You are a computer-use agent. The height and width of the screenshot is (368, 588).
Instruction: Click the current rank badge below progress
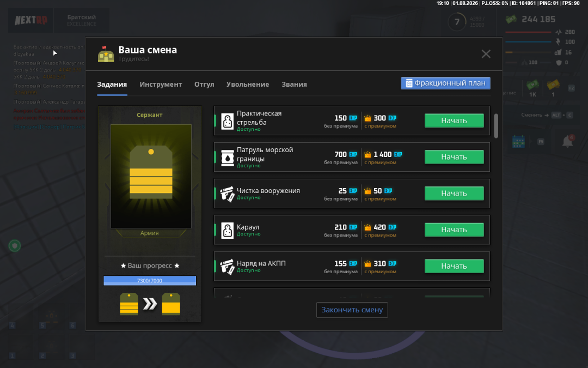tap(129, 304)
